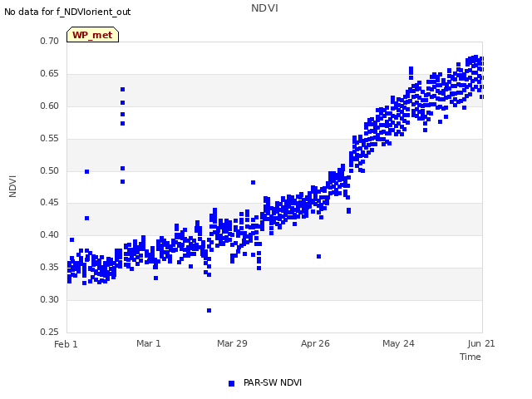Click the Mar 29 x-axis label
Viewport: 532px width, 399px height.
232,343
